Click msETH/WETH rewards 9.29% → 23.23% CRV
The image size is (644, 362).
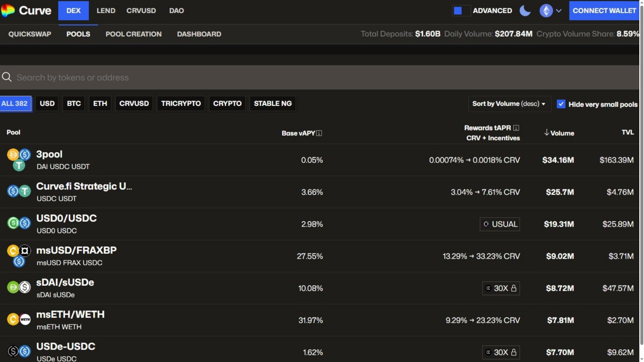[482, 320]
